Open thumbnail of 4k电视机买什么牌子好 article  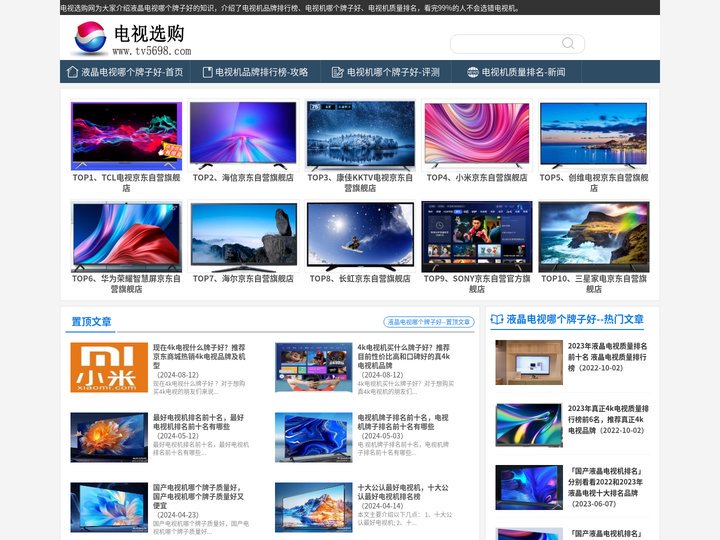(314, 367)
